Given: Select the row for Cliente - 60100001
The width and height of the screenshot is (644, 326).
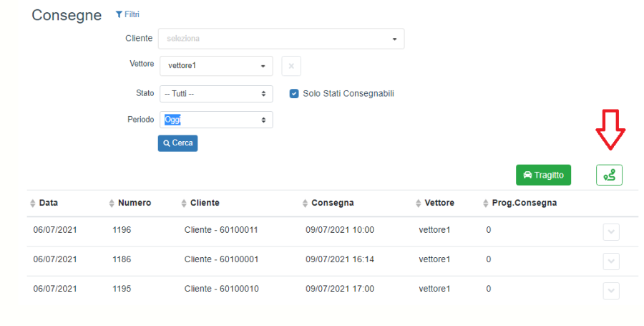Looking at the screenshot, I should (221, 259).
